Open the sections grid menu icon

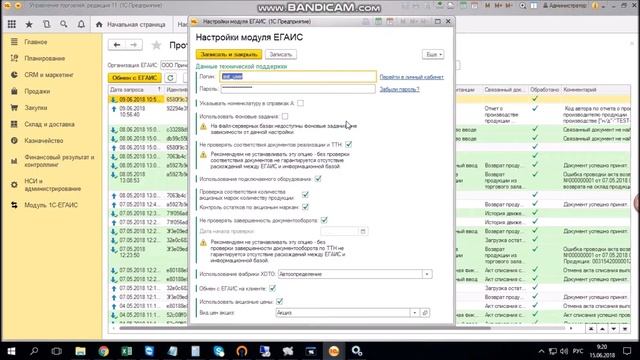tap(12, 24)
